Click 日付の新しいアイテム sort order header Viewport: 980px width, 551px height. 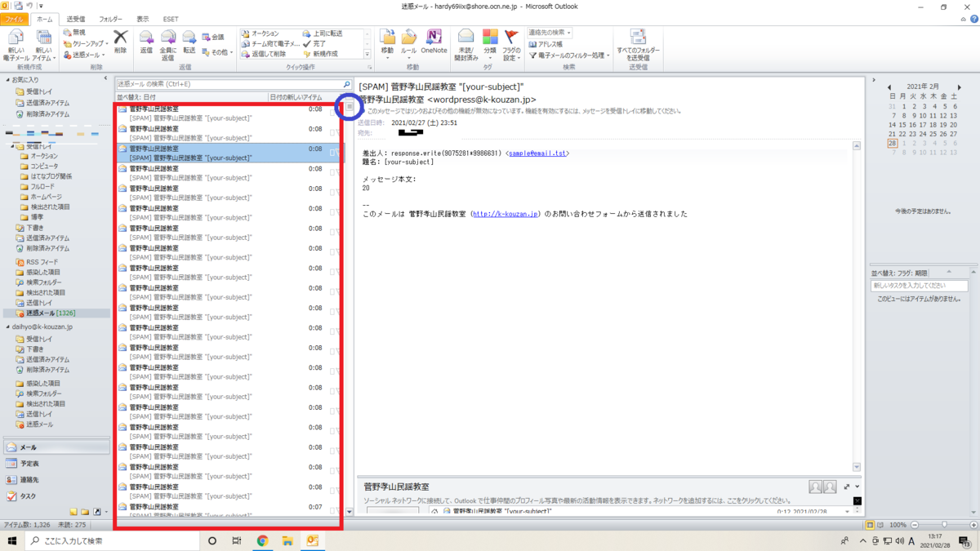pyautogui.click(x=297, y=97)
